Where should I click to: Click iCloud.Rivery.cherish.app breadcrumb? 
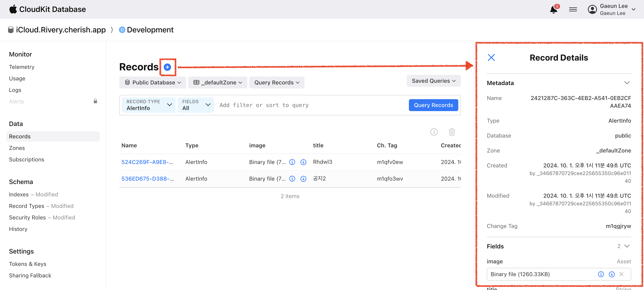61,30
